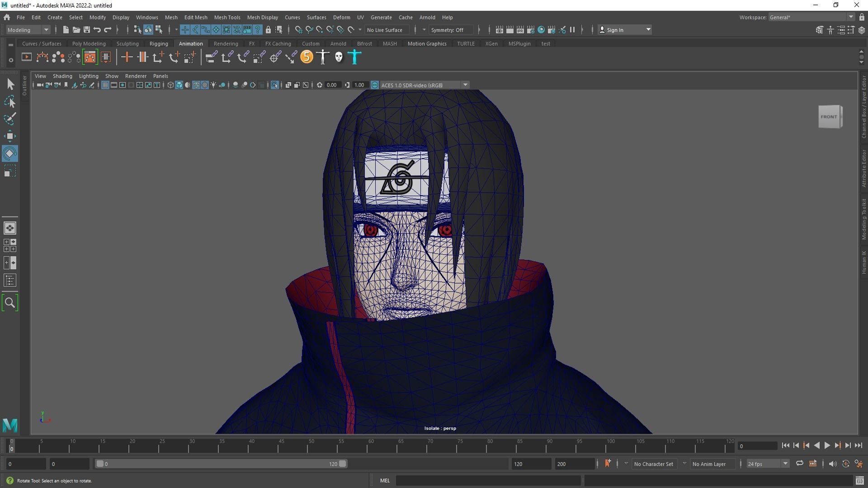Play the animation forwards

tap(827, 446)
